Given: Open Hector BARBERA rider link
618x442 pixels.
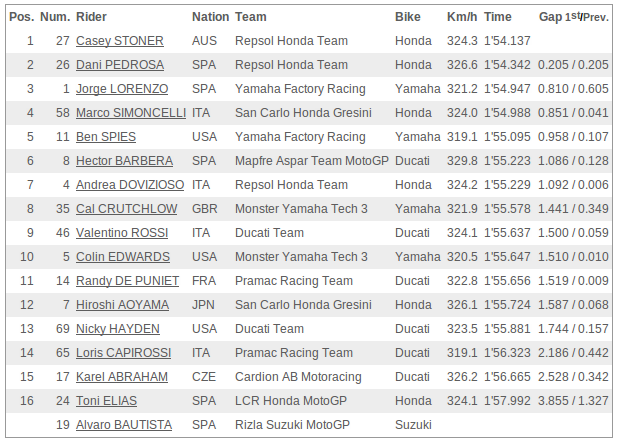Looking at the screenshot, I should (x=124, y=161).
